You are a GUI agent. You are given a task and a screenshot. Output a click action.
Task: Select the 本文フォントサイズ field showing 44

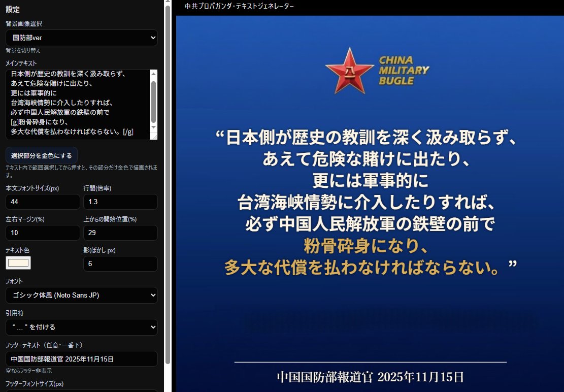point(43,202)
